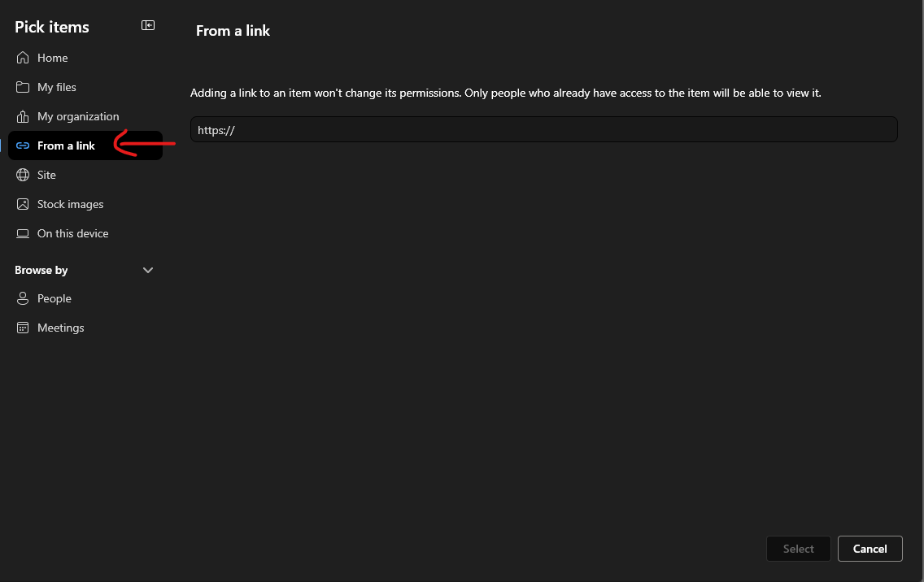Click the Select button
924x582 pixels.
click(798, 549)
